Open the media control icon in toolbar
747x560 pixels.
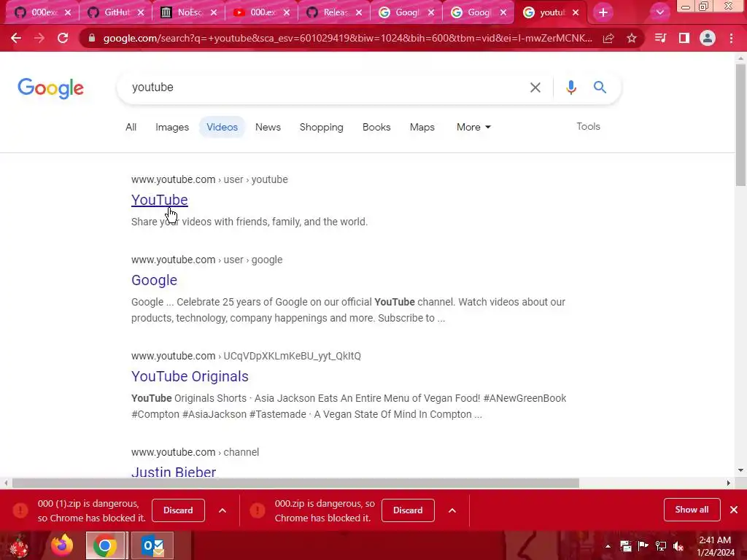pyautogui.click(x=660, y=38)
